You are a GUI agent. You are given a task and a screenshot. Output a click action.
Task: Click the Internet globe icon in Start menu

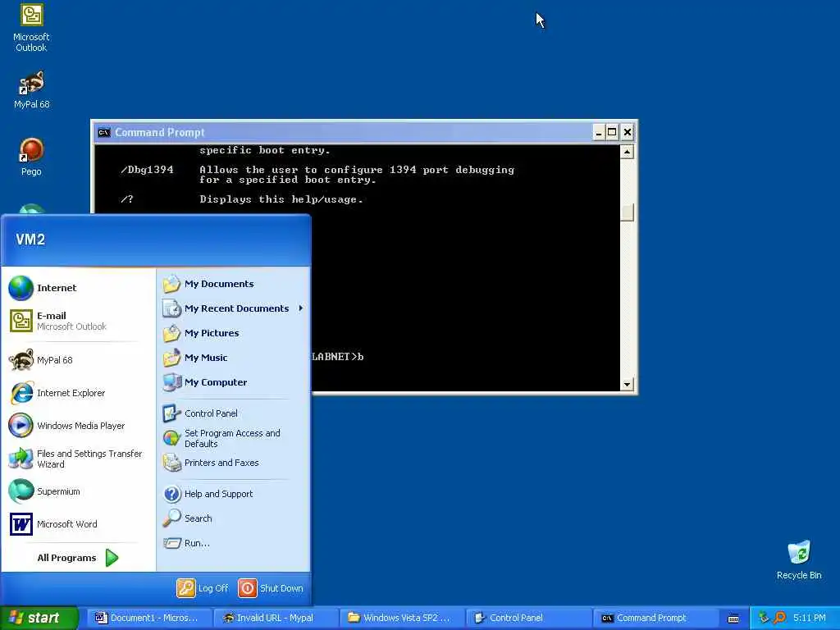point(21,288)
